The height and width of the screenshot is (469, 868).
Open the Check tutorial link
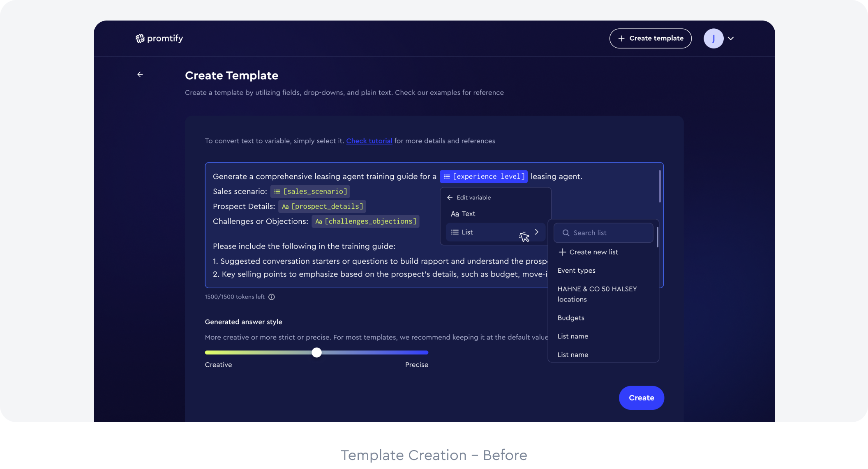[x=369, y=141]
